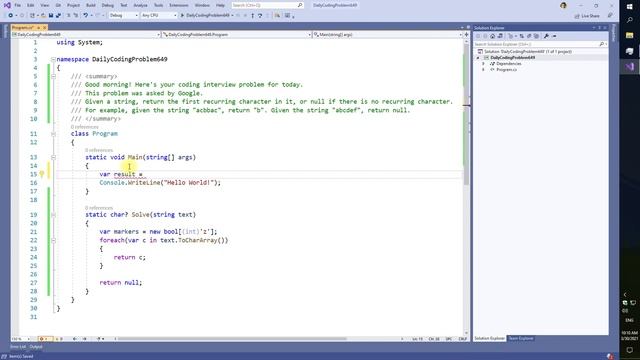The width and height of the screenshot is (640, 360).
Task: Click the pin icon on Solution Explorer title
Action: pos(600,28)
